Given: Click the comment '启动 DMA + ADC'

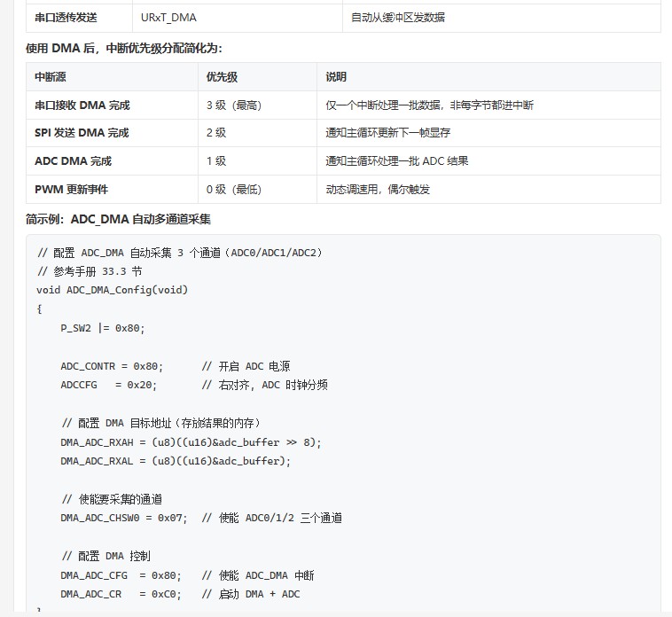Looking at the screenshot, I should 251,594.
